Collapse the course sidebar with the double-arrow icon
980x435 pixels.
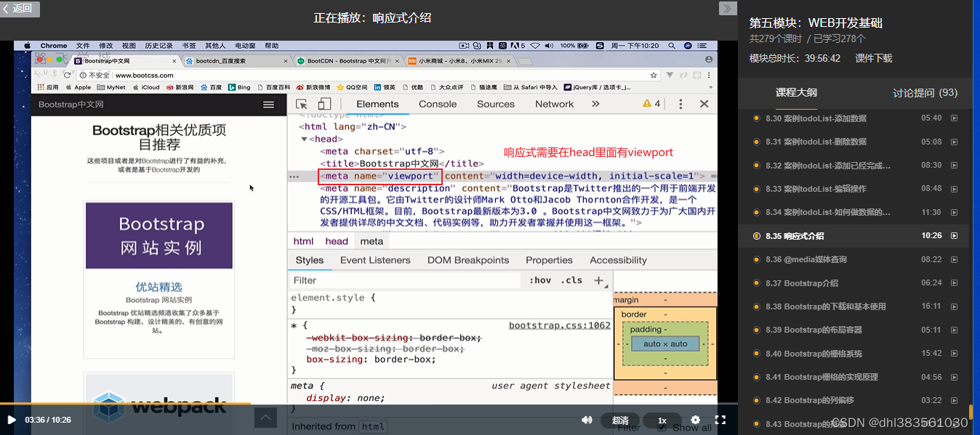point(728,8)
